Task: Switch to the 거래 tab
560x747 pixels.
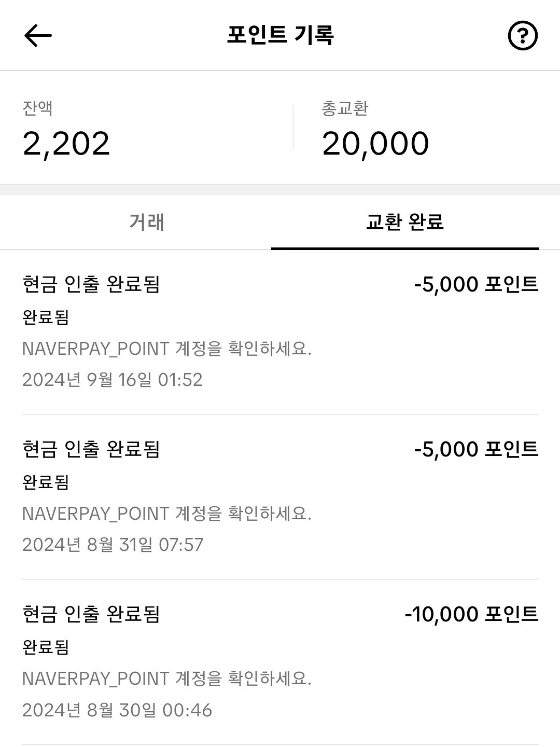Action: 147,222
